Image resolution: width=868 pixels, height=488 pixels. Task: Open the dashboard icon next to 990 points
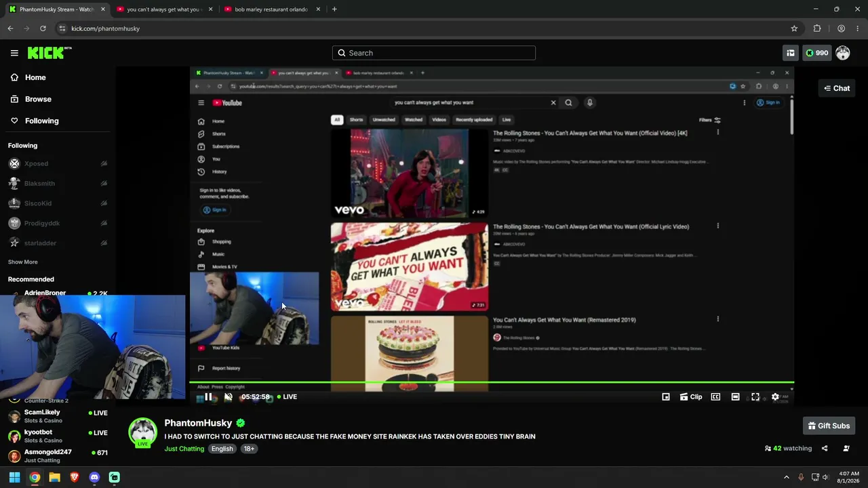[x=790, y=53]
